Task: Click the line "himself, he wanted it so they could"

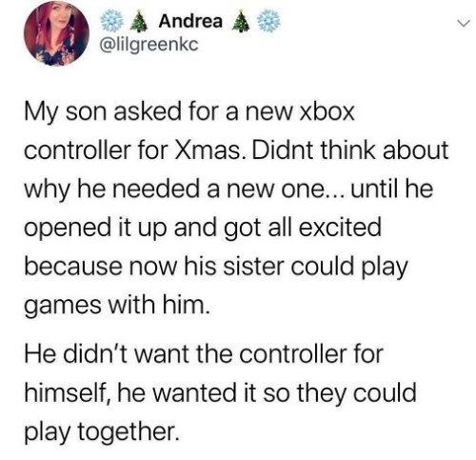Action: 220,393
